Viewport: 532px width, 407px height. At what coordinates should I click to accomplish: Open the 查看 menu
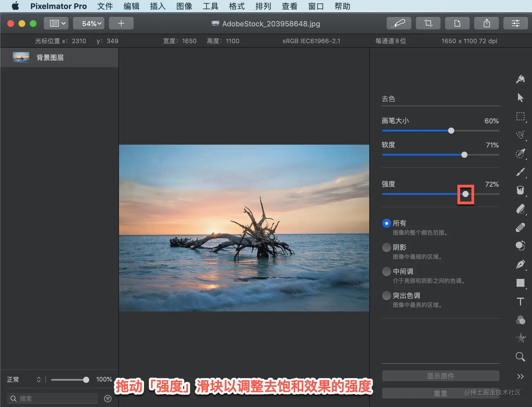coord(290,6)
